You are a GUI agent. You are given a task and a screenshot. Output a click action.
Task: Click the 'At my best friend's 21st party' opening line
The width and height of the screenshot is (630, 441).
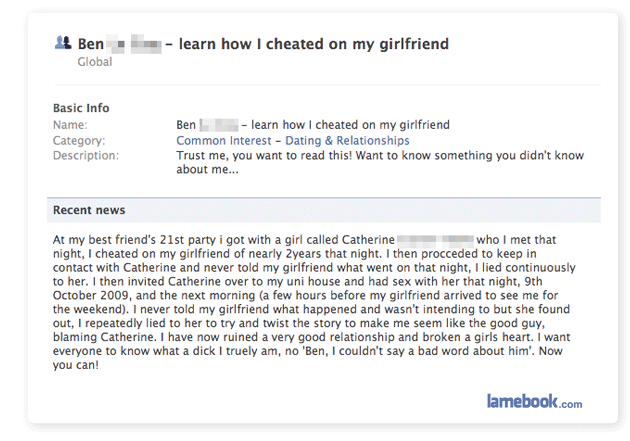pyautogui.click(x=140, y=241)
